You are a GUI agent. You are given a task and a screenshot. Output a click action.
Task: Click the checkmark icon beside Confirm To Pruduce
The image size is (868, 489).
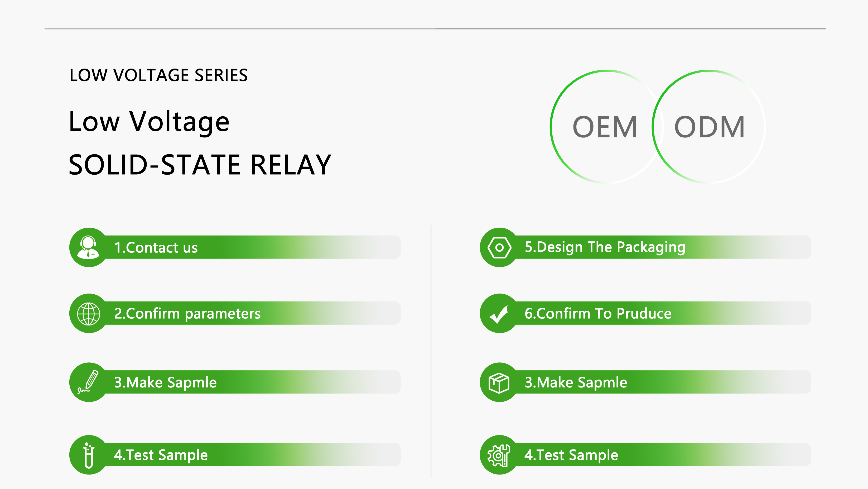point(499,314)
